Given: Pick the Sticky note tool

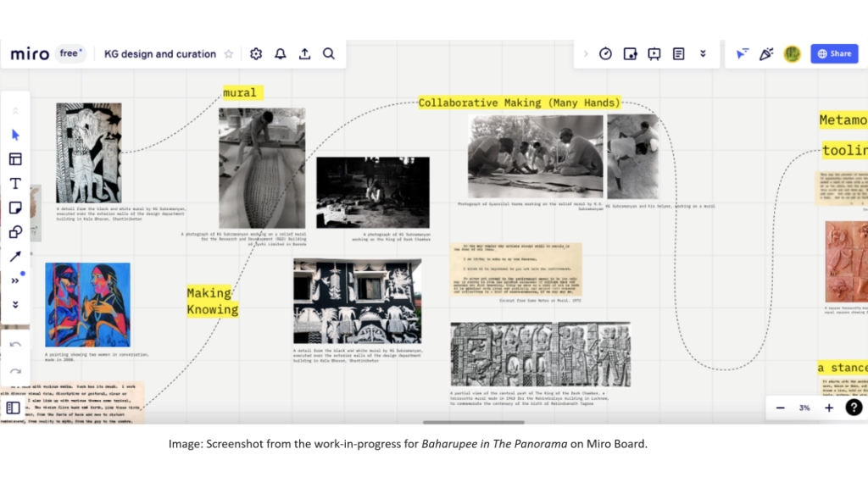Looking at the screenshot, I should pyautogui.click(x=15, y=208).
